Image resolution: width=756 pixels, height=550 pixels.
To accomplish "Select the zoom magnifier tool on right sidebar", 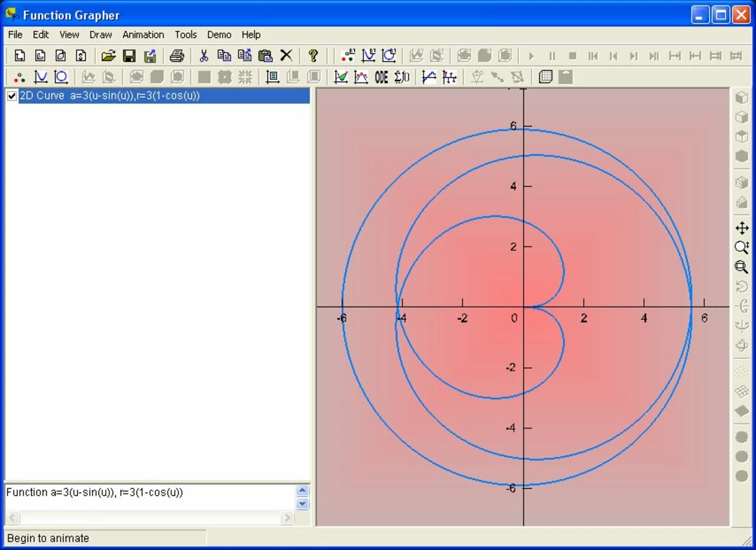I will [742, 247].
